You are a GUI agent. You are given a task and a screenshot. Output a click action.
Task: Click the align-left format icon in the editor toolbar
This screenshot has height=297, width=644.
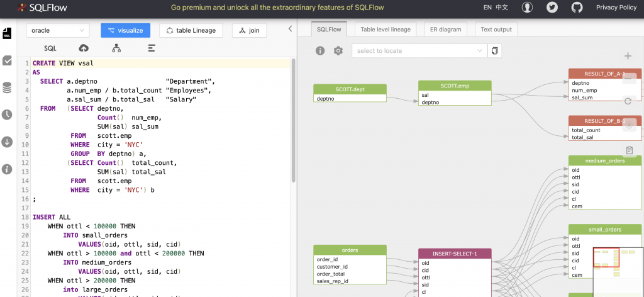152,48
